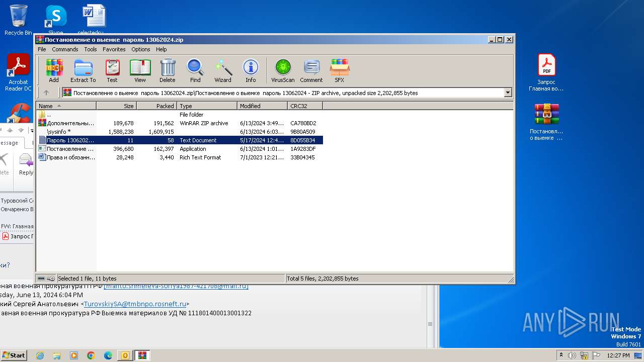Go up one folder level arrow
This screenshot has width=644, height=362.
(46, 93)
